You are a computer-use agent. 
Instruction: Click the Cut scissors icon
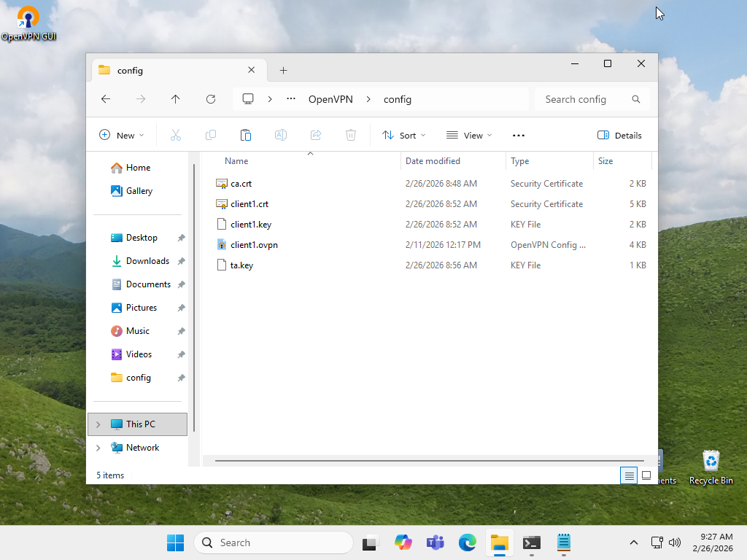click(176, 135)
